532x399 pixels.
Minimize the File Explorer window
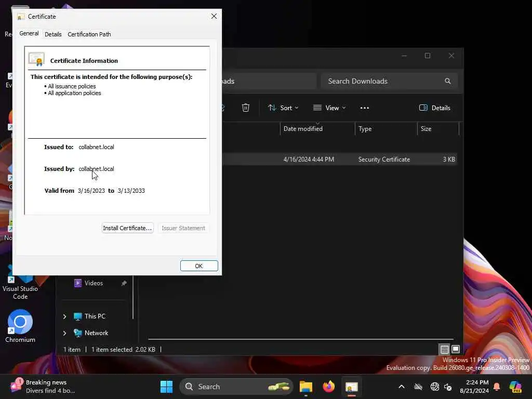click(404, 56)
